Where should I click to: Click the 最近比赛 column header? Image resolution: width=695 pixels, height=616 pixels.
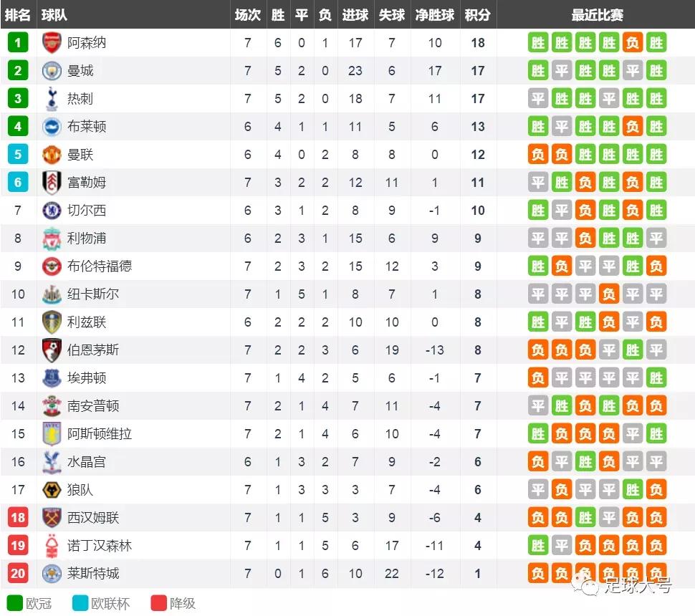tap(597, 15)
